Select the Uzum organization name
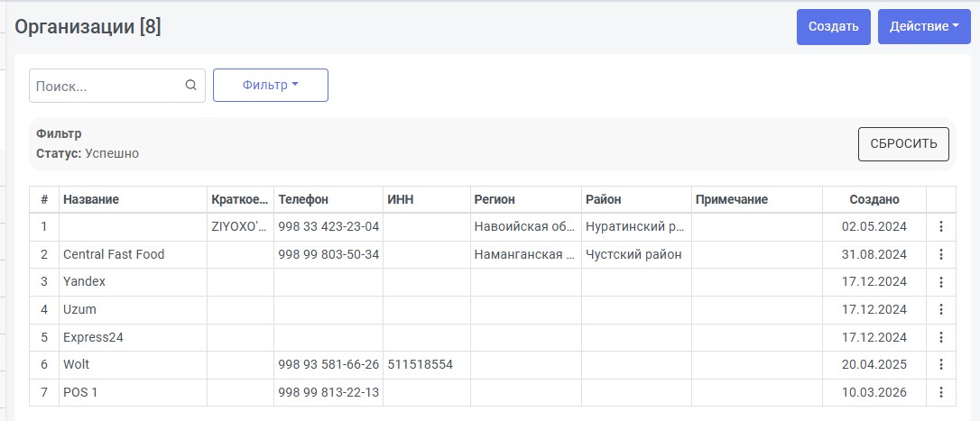The height and width of the screenshot is (421, 980). (79, 309)
